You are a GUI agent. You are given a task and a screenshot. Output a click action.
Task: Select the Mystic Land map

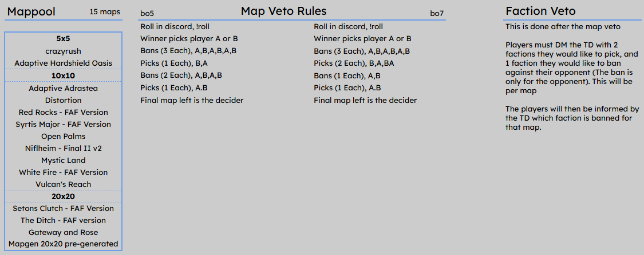[63, 160]
